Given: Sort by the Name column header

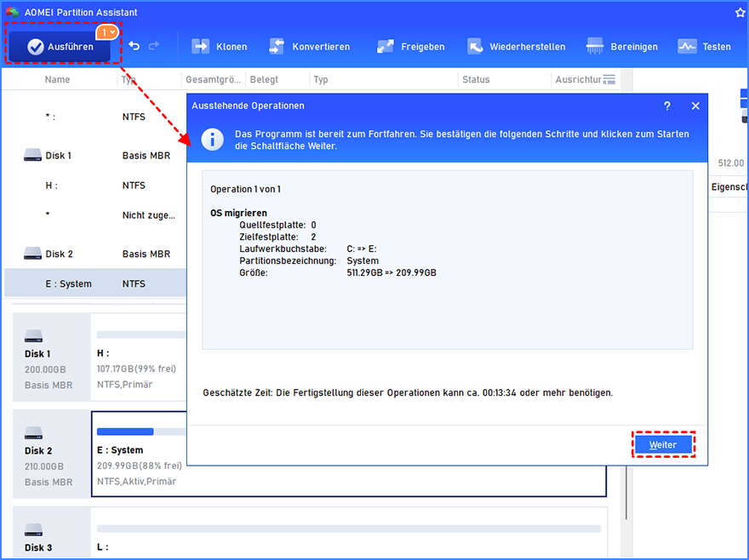Looking at the screenshot, I should (57, 79).
